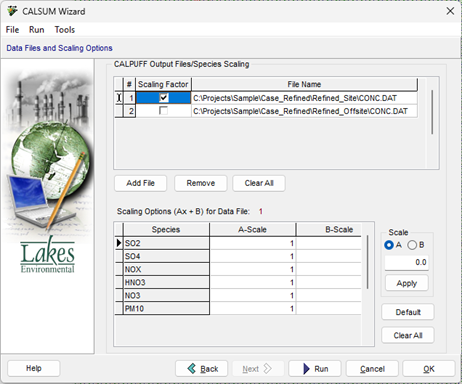Click Clear All below the file list
This screenshot has height=384, width=462.
point(259,183)
